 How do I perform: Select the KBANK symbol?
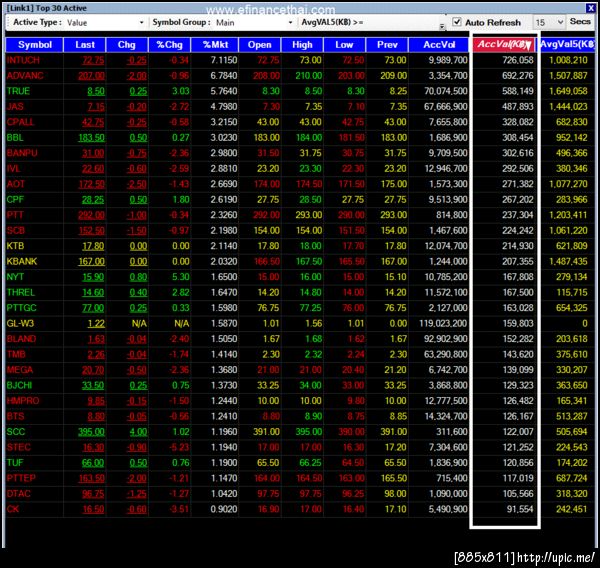[22, 261]
